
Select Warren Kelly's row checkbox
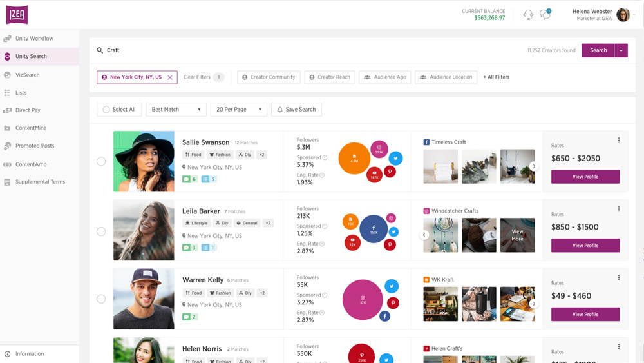click(101, 299)
